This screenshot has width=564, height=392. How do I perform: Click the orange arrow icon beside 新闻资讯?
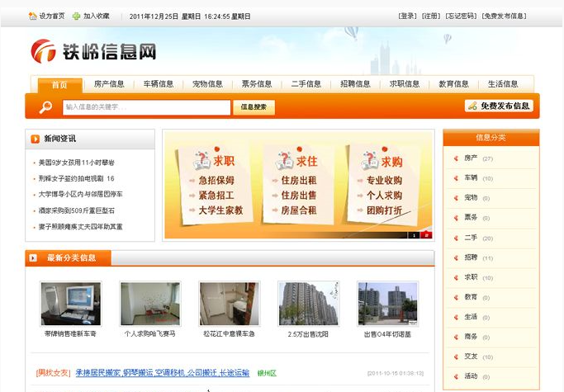[x=35, y=139]
